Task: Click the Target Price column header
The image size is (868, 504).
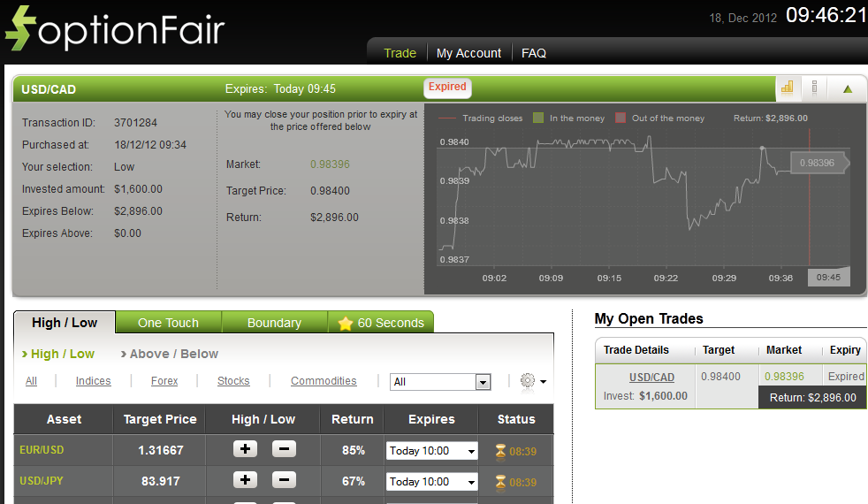Action: (160, 419)
